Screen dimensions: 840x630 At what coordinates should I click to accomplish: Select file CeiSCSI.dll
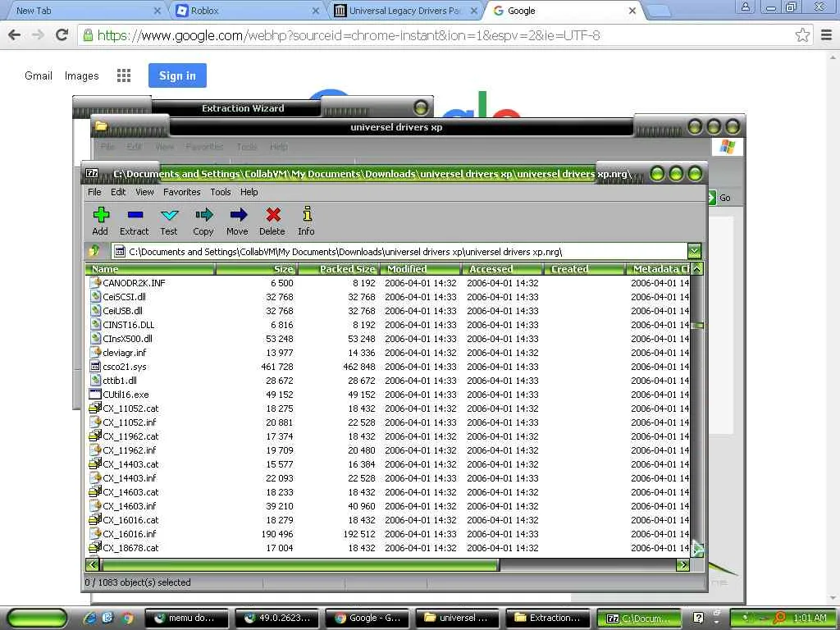pyautogui.click(x=125, y=297)
